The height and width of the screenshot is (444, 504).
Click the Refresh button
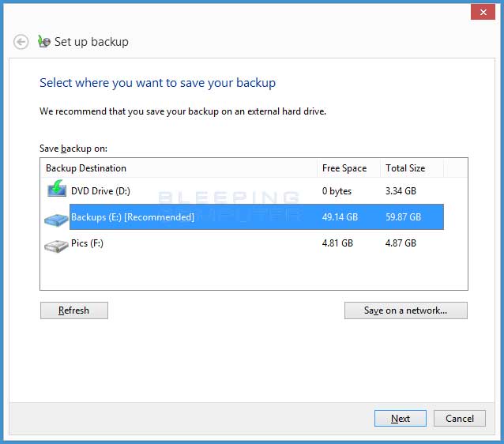point(74,310)
